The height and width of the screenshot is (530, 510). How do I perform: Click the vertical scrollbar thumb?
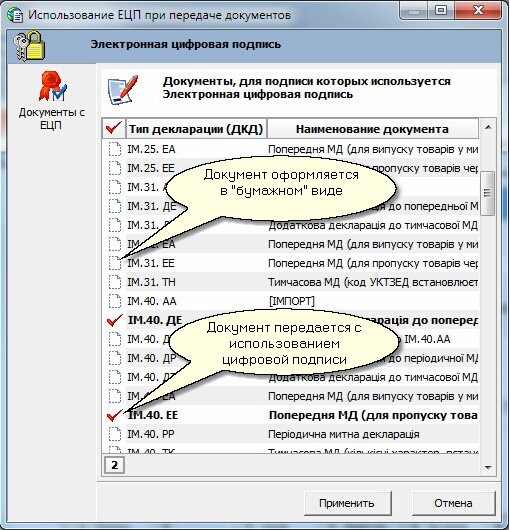click(x=487, y=193)
